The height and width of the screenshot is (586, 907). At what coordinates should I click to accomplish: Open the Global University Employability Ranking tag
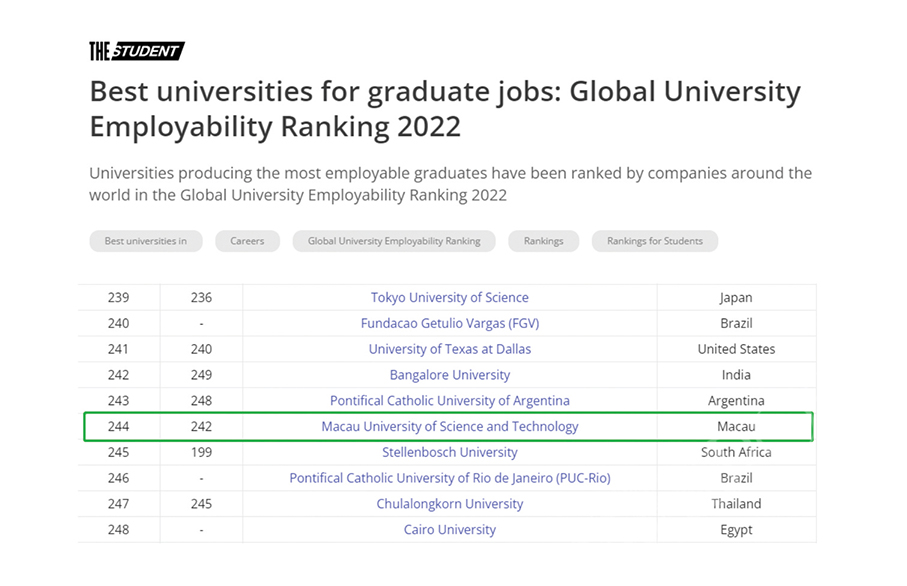coord(393,241)
